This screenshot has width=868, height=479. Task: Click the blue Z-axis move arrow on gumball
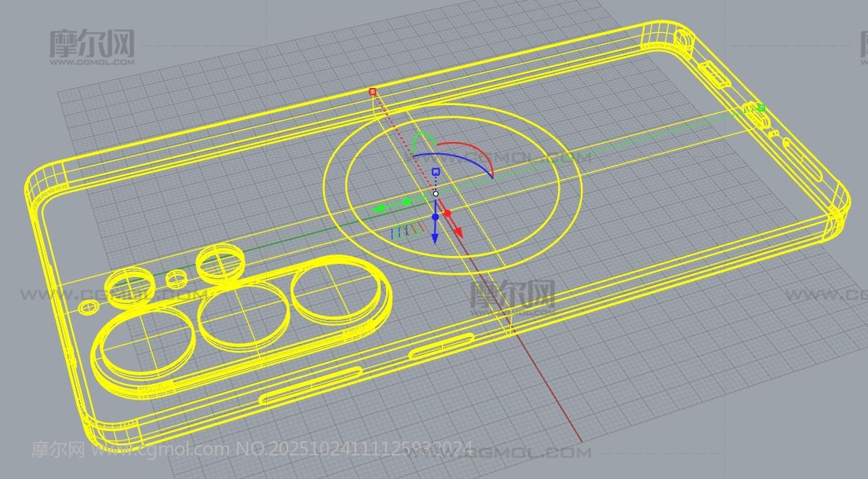coord(435,237)
